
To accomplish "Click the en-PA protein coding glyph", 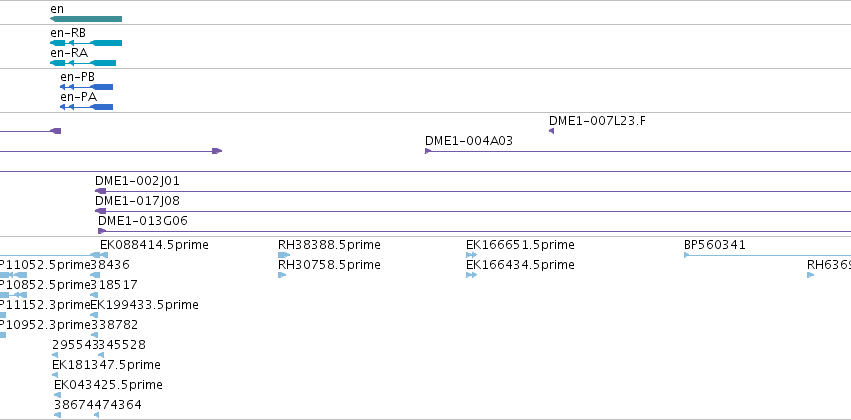I will 86,107.
